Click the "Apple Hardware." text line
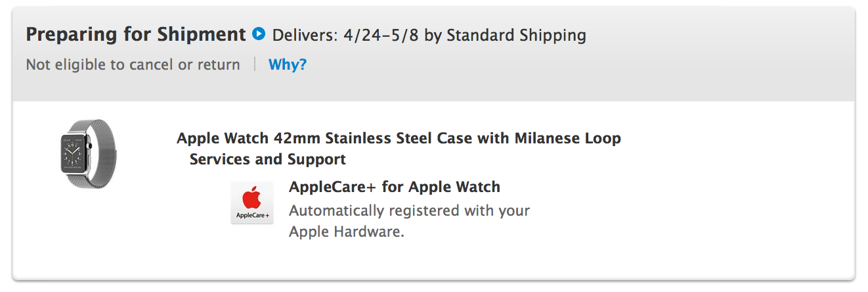The height and width of the screenshot is (292, 868). [347, 232]
